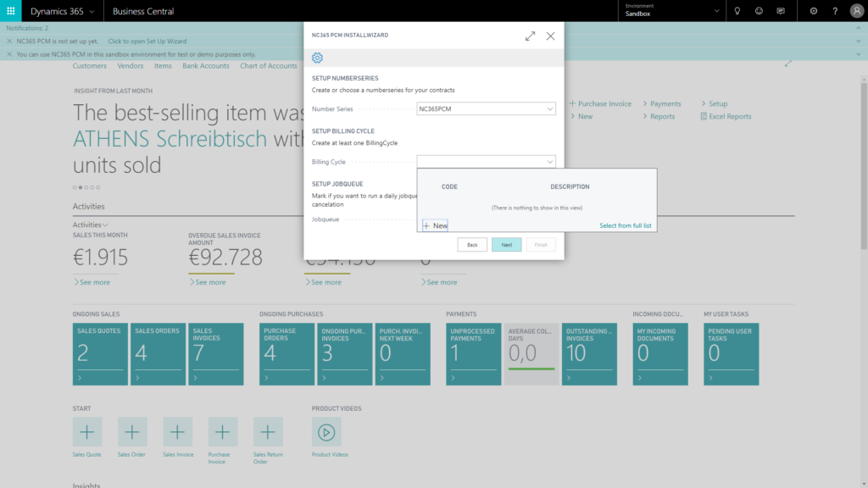The image size is (868, 488).
Task: Expand the install wizard to full screen
Action: coord(530,36)
